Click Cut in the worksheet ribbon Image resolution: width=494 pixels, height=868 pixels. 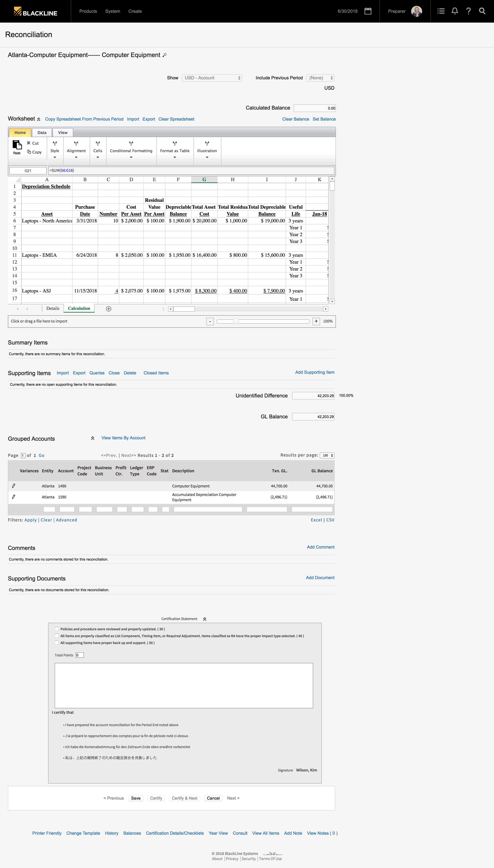coord(33,143)
